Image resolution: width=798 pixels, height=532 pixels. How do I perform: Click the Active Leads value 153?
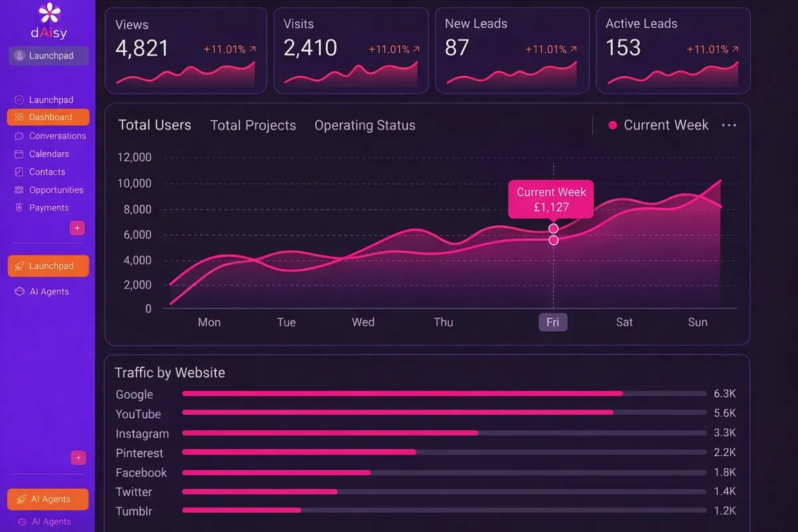pyautogui.click(x=623, y=48)
